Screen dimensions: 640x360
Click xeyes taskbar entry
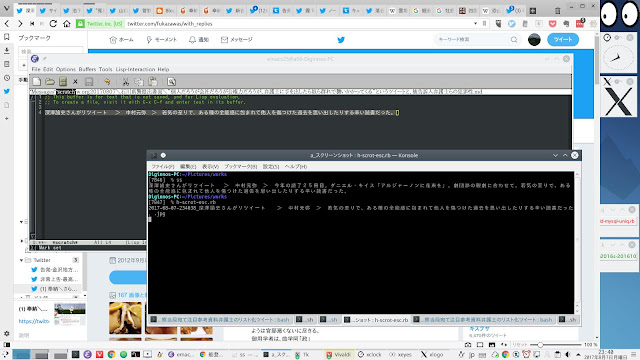(x=400, y=354)
